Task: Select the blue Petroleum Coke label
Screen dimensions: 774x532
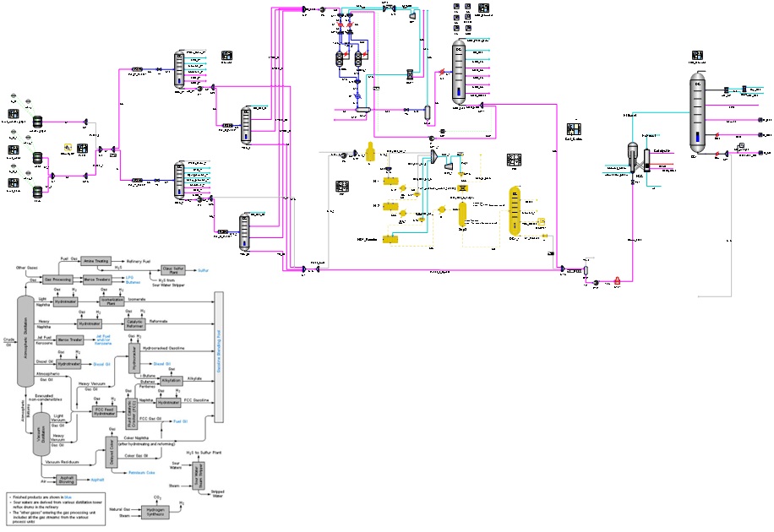Action: click(141, 471)
